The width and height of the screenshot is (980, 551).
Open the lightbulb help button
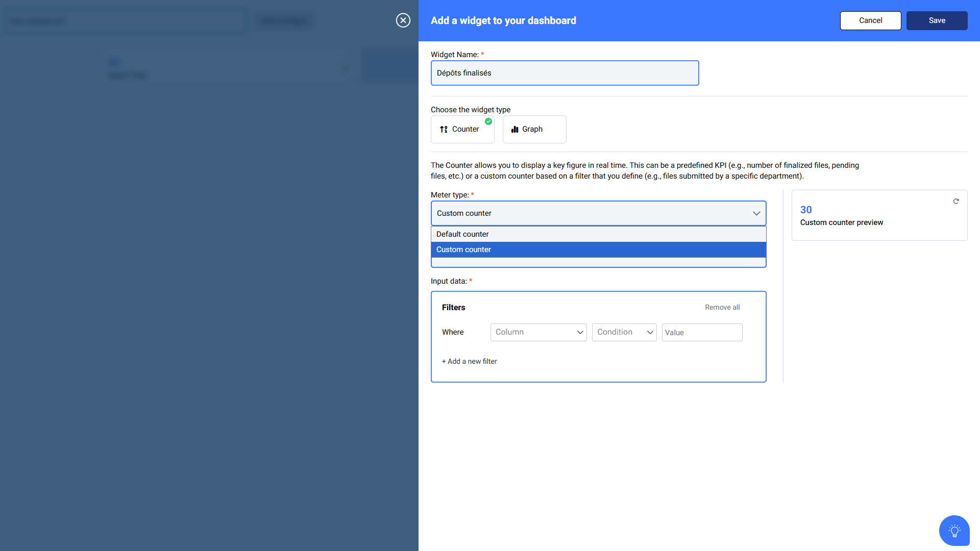coord(954,531)
